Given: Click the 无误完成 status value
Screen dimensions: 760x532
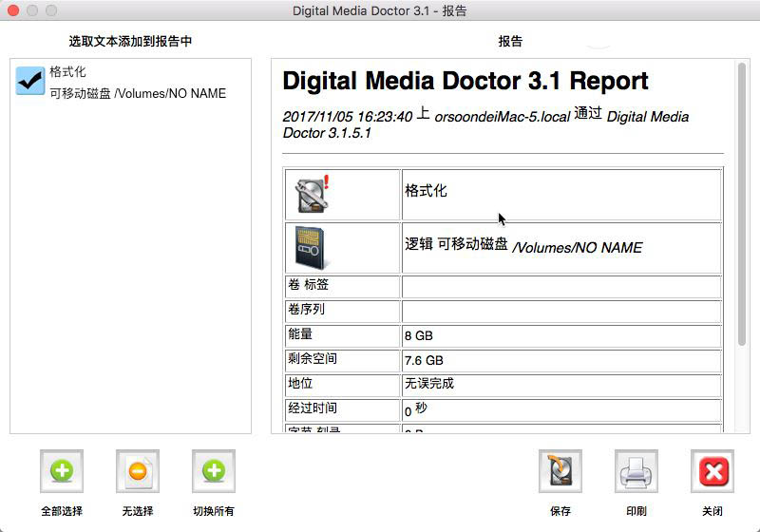Looking at the screenshot, I should 429,383.
